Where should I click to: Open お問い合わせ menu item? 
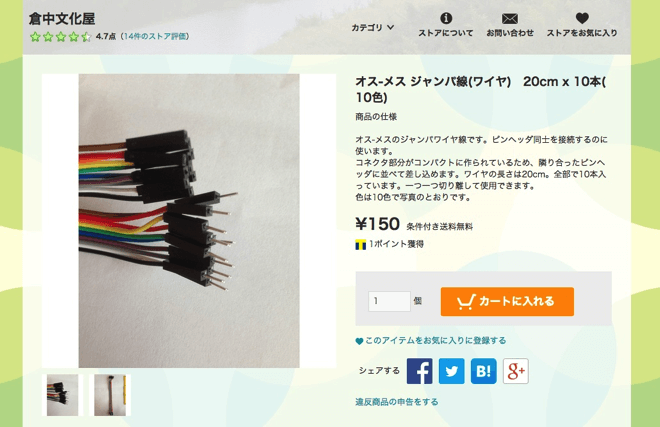point(510,33)
